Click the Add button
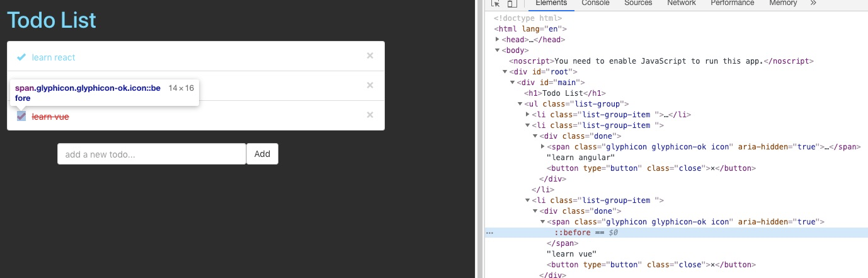The height and width of the screenshot is (278, 868). click(x=262, y=154)
